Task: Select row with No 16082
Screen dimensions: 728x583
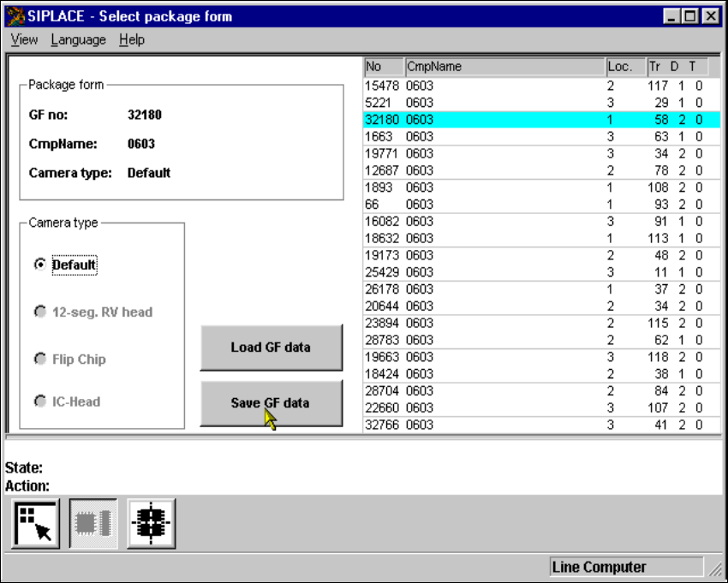Action: click(541, 222)
